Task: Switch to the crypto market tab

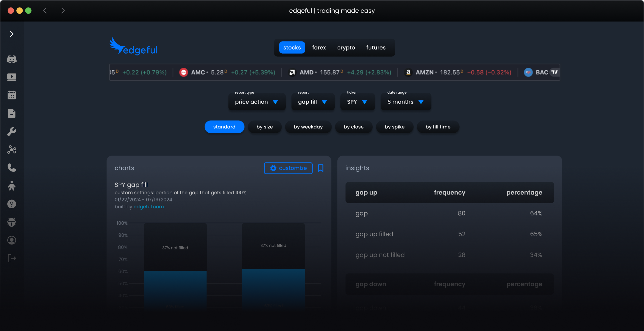Action: [x=346, y=47]
